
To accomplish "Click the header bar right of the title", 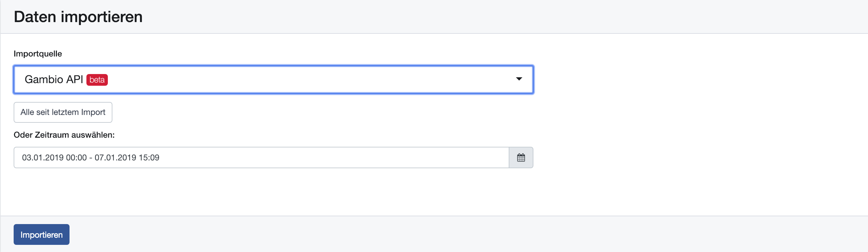I will click(505, 17).
